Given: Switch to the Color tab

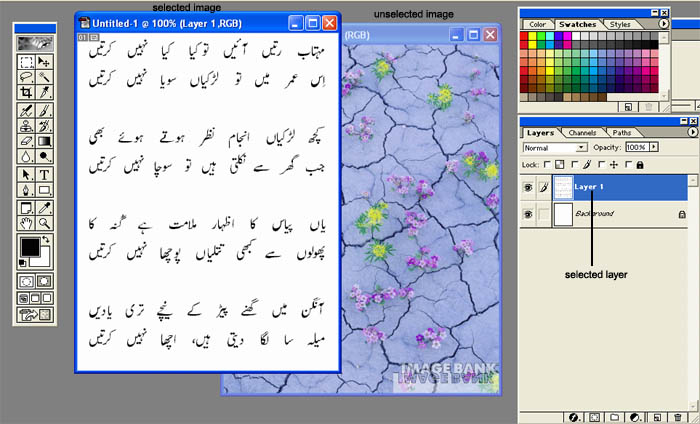Looking at the screenshot, I should (538, 25).
